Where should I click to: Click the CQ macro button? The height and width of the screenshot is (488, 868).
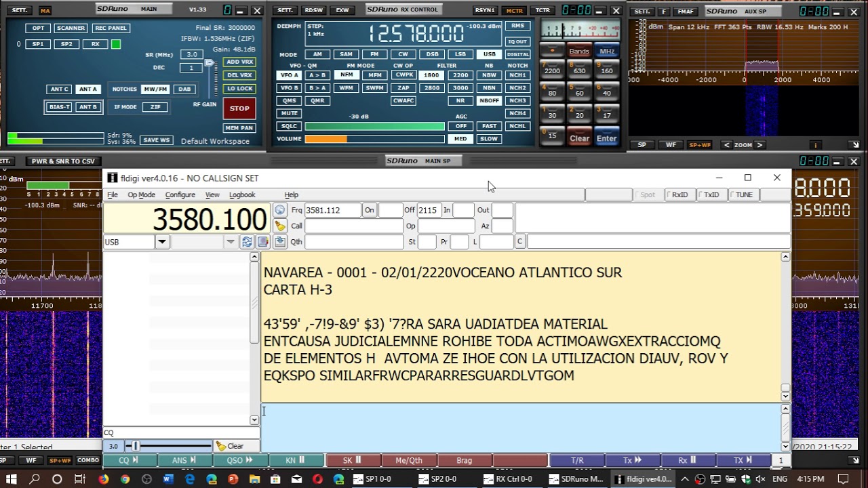pos(130,460)
